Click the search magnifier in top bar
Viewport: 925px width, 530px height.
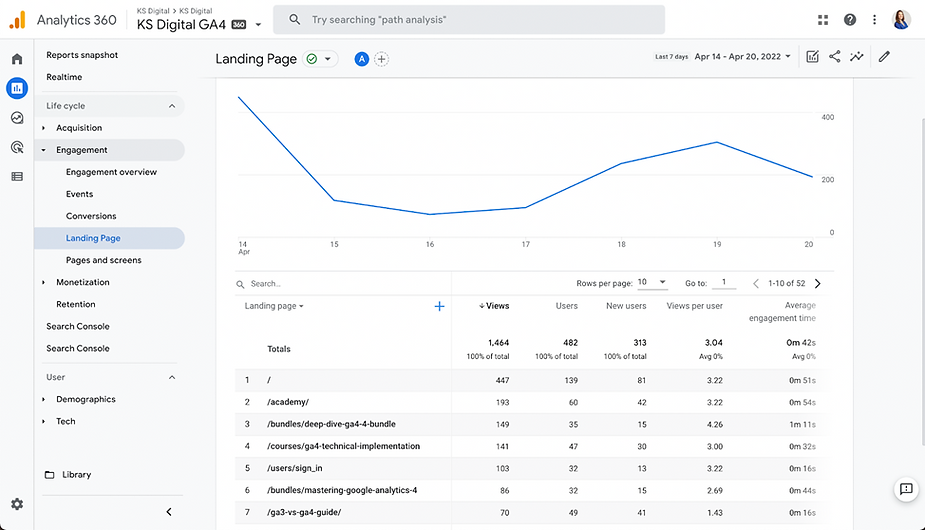pos(294,19)
